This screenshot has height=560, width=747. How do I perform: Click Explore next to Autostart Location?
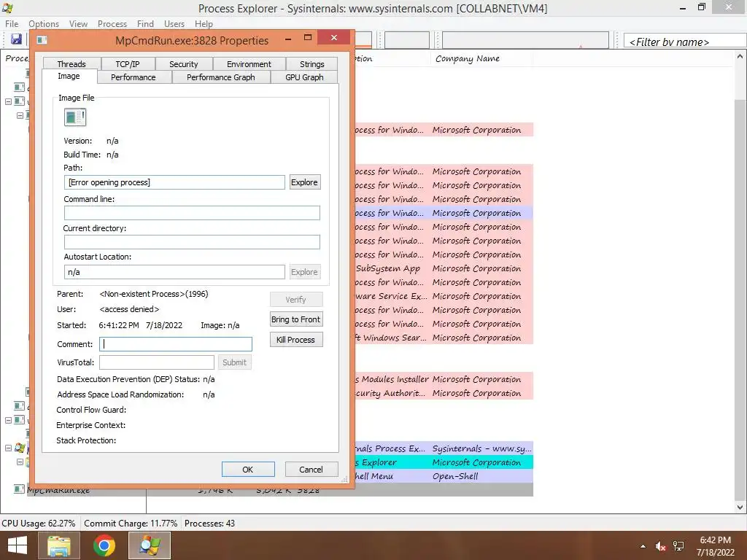304,272
